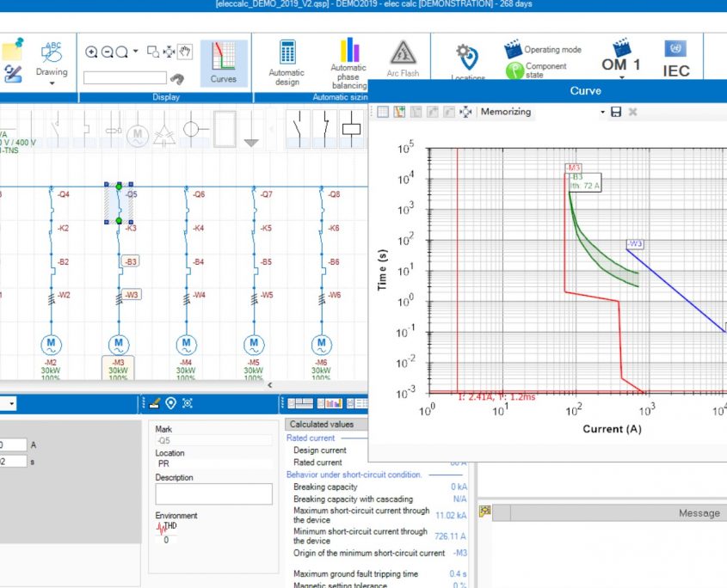Select motor -M2 on the diagram
Screen dimensions: 727x588
point(51,344)
